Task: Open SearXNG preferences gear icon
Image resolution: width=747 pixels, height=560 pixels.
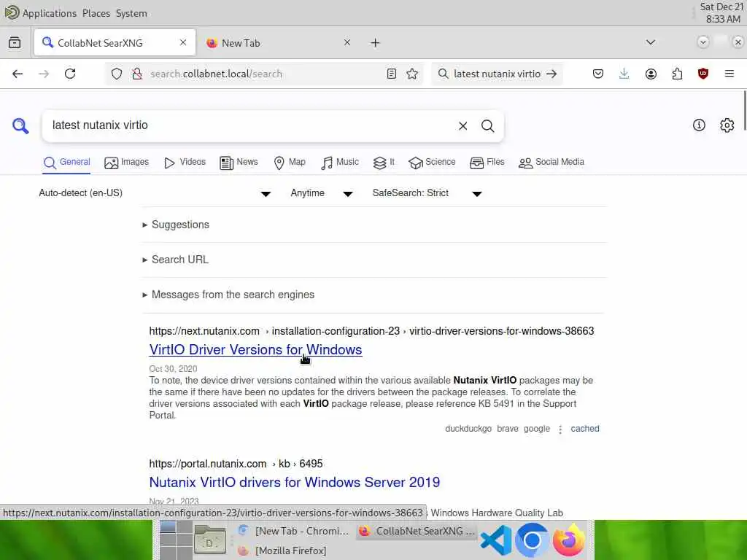Action: tap(727, 125)
